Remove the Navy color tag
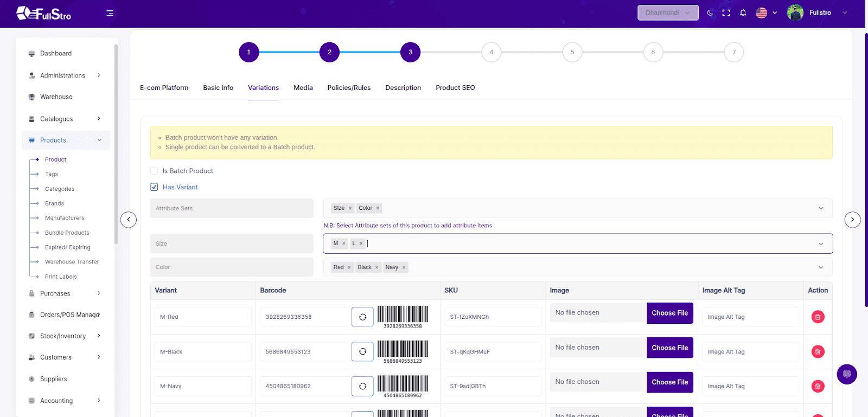 coord(404,267)
